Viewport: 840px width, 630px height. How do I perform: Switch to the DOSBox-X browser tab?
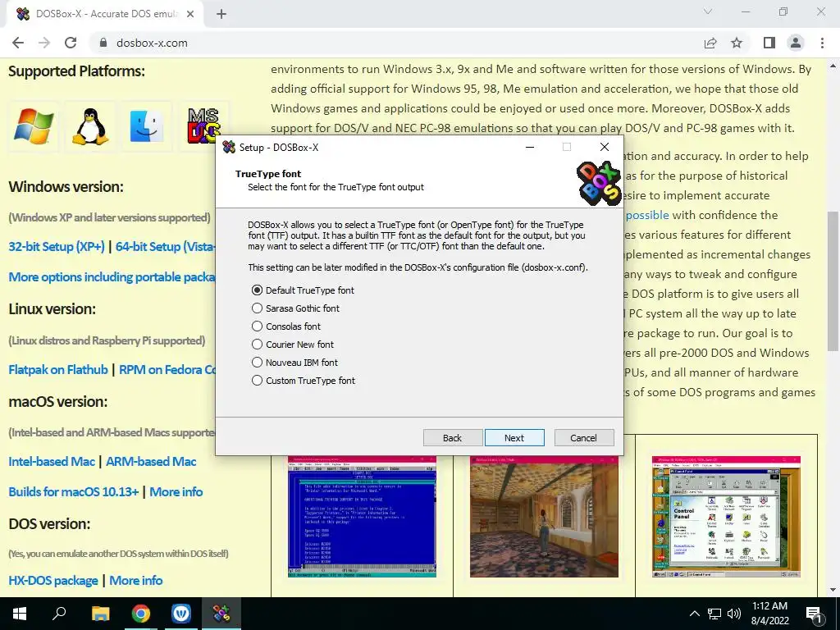[106, 15]
